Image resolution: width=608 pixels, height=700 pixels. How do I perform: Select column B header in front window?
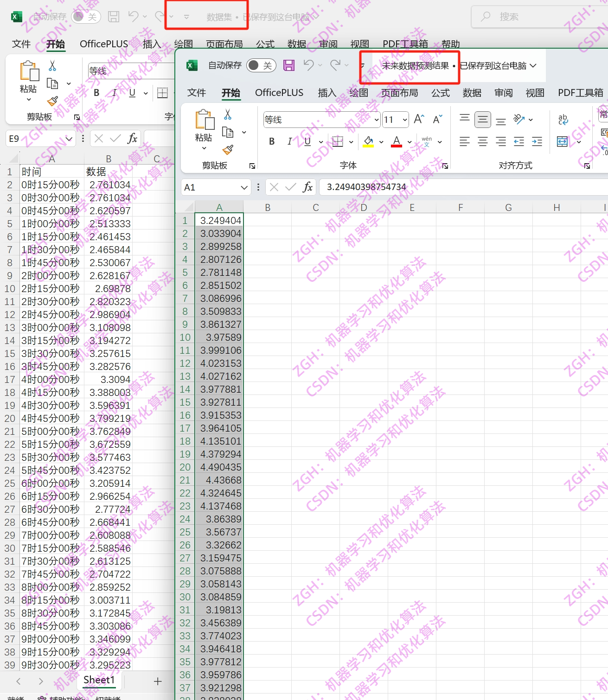coord(268,207)
